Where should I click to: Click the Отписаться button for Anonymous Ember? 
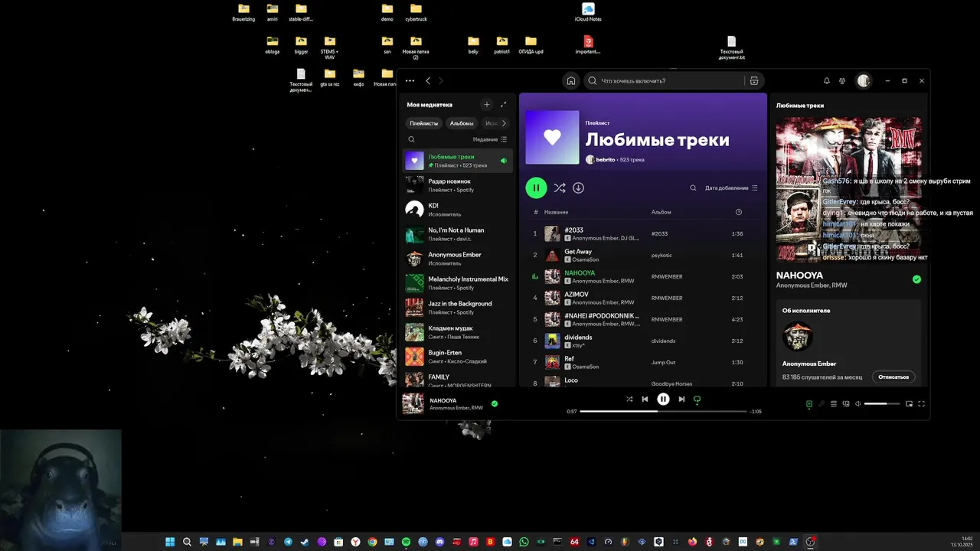[x=893, y=377]
